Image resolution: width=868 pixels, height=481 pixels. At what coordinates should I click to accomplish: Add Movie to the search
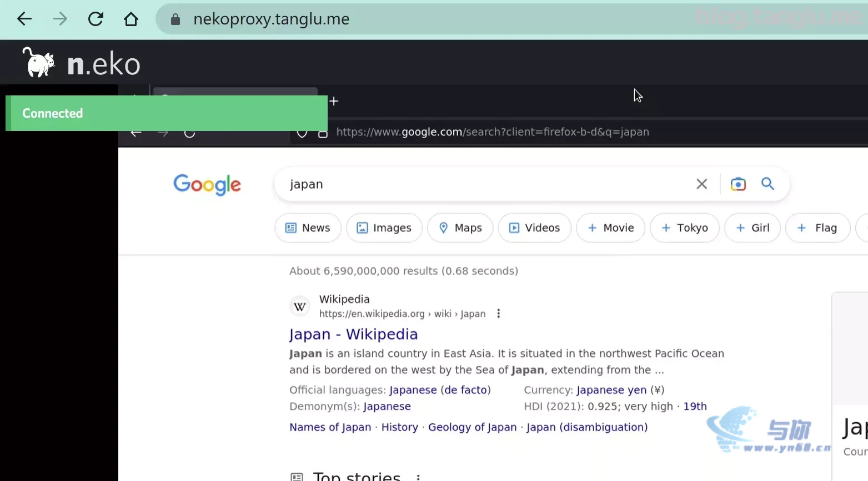click(x=611, y=228)
